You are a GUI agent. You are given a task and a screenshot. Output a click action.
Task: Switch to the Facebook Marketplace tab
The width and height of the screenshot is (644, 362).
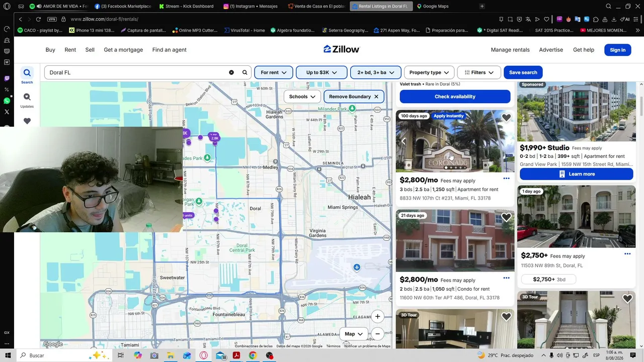pos(122,6)
